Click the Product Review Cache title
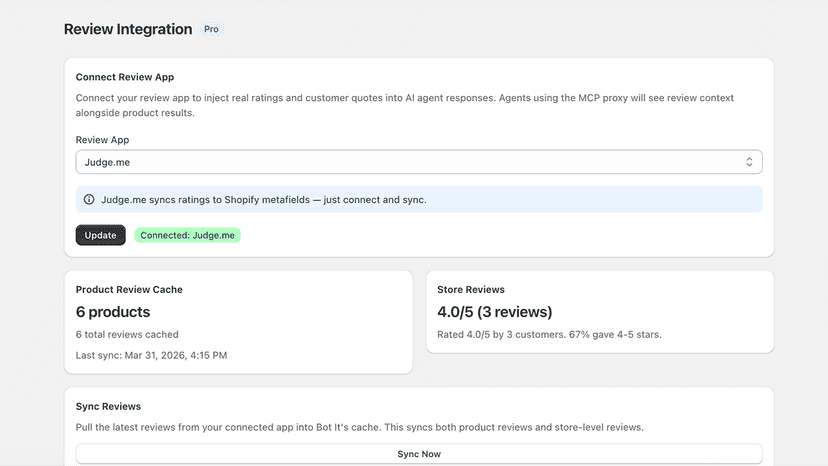This screenshot has width=828, height=466. click(x=129, y=290)
